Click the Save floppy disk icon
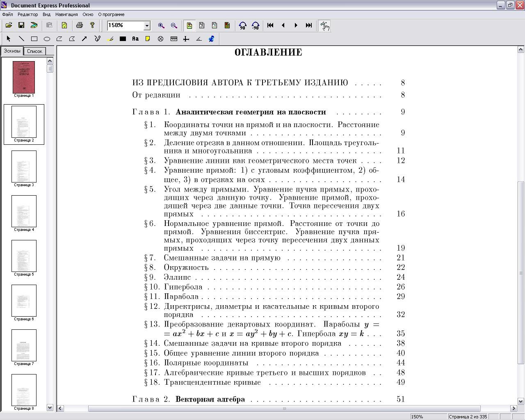The image size is (525, 420). 21,25
